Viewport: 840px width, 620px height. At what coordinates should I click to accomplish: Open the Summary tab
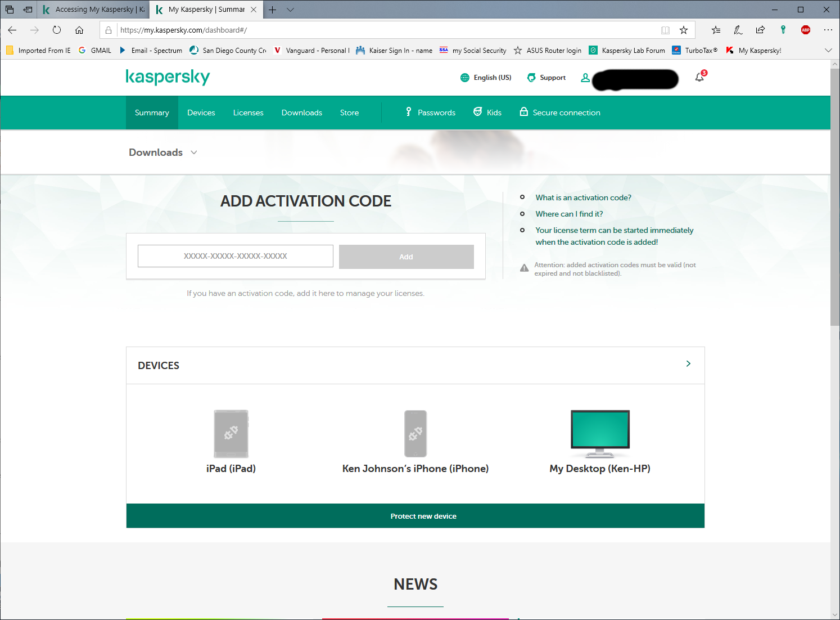pyautogui.click(x=152, y=113)
